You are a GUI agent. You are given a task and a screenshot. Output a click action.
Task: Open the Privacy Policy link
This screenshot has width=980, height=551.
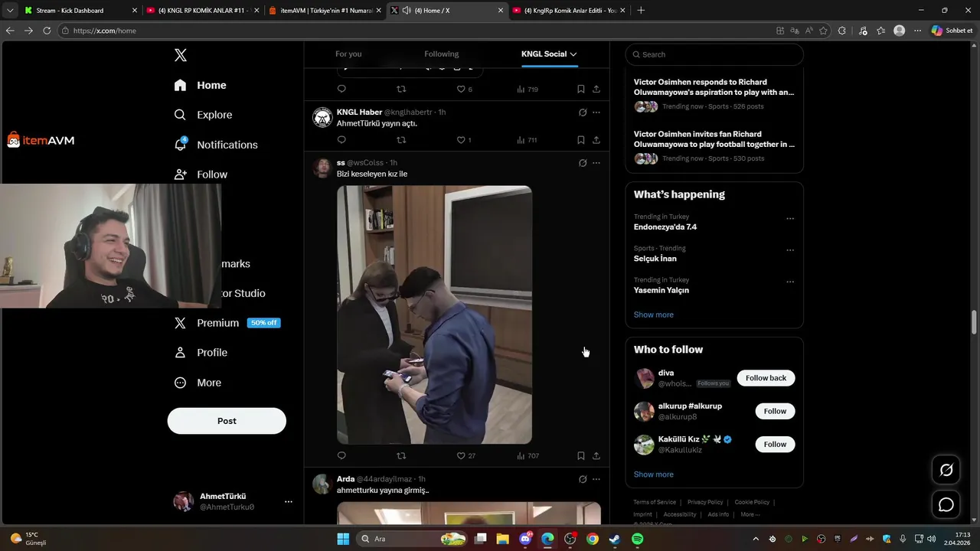tap(705, 502)
